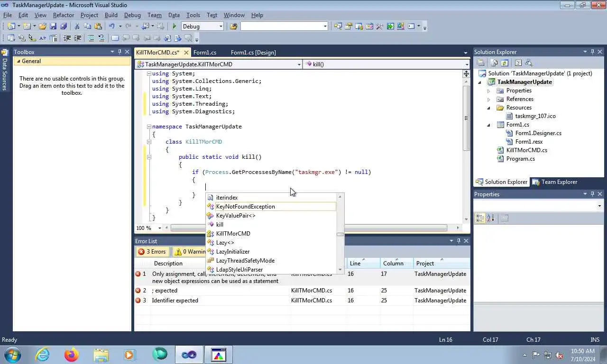Click the code editor vertical scrollbar thumb
Viewport: 607px width, 364px height.
(467, 118)
